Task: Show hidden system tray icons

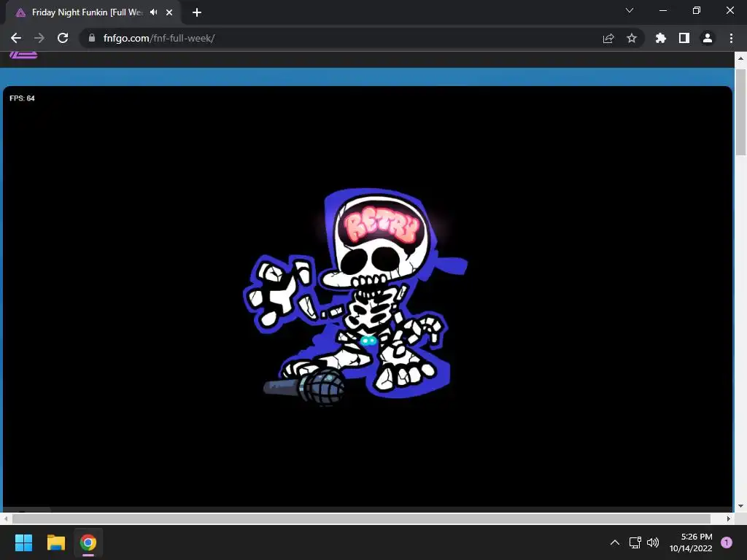Action: [615, 542]
